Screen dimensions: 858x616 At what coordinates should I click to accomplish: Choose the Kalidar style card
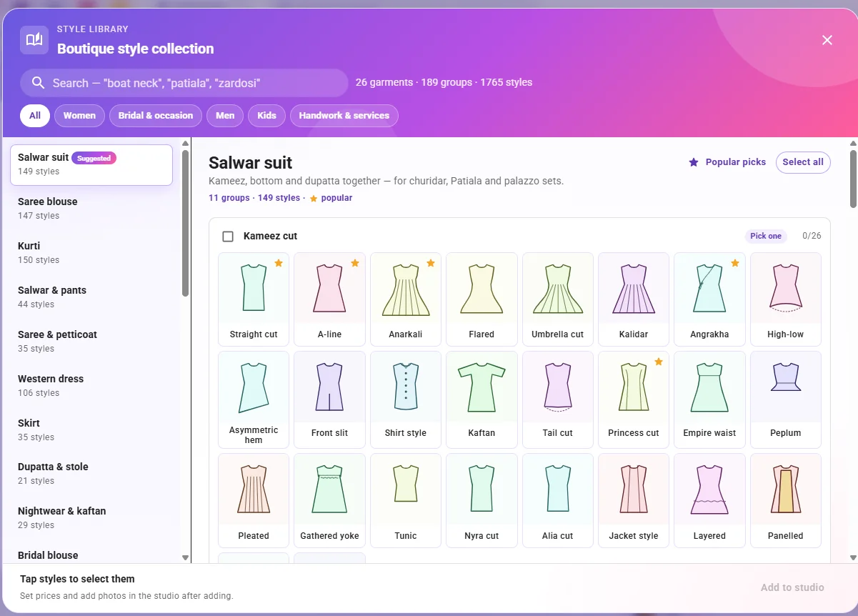(634, 299)
